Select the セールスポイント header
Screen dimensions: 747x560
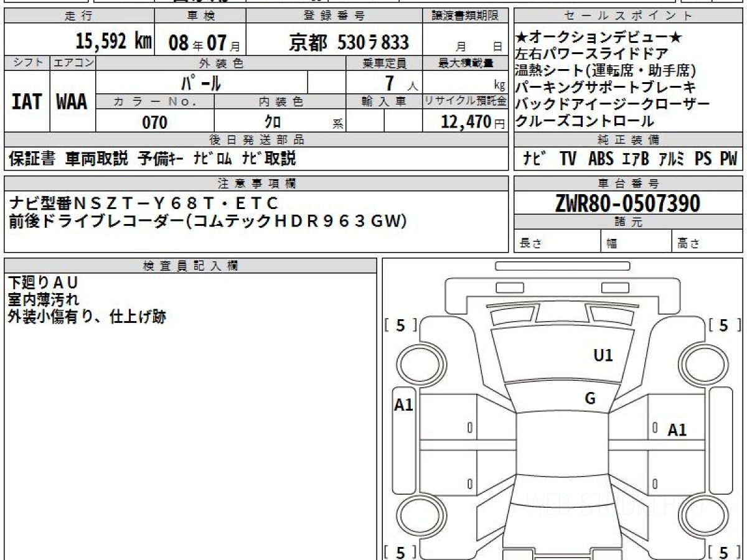[627, 16]
